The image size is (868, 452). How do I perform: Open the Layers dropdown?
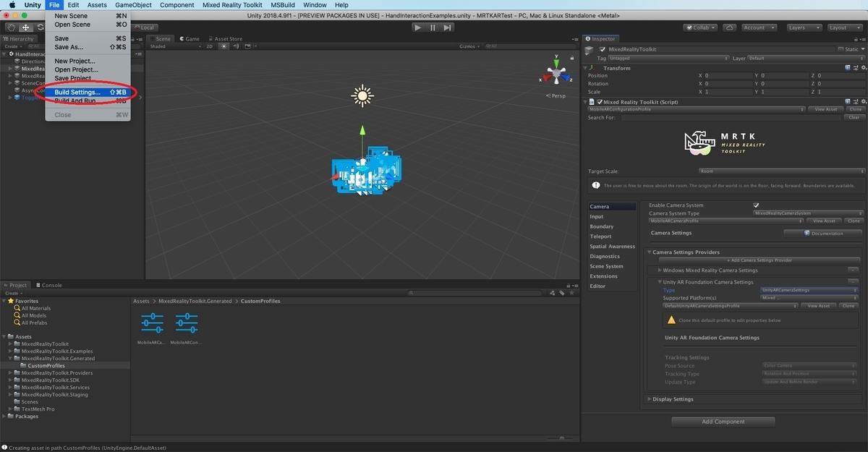click(x=804, y=27)
